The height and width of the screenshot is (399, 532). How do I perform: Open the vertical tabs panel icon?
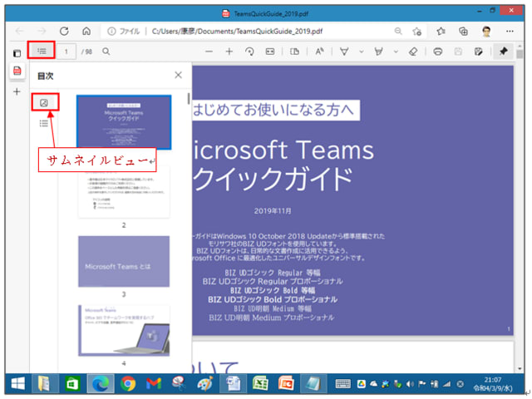coord(17,53)
